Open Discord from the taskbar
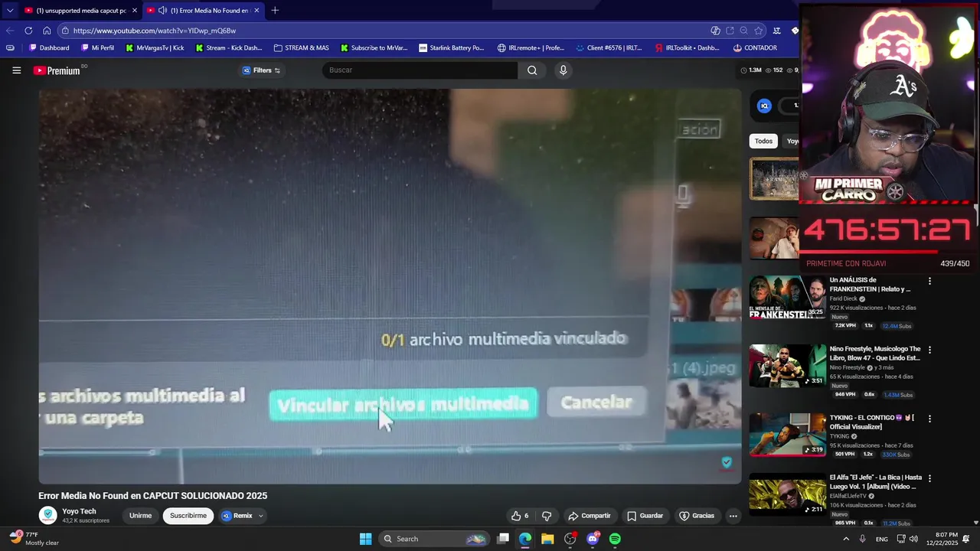Screen dimensions: 980x551 [593, 539]
